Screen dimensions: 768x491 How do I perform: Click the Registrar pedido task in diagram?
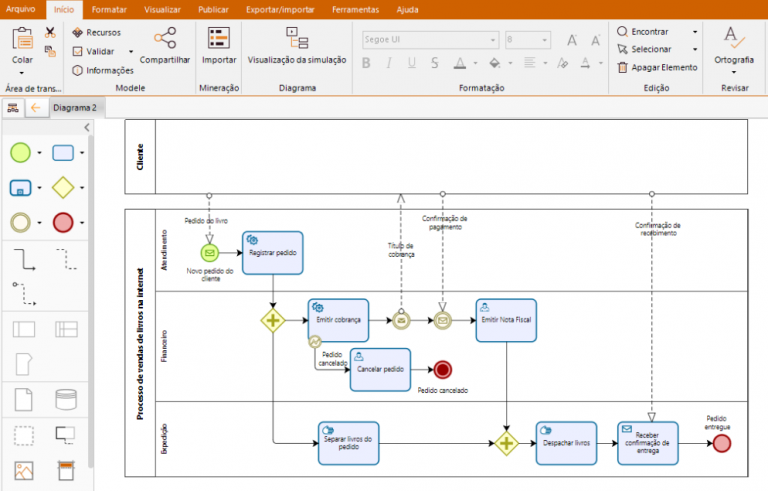point(272,252)
